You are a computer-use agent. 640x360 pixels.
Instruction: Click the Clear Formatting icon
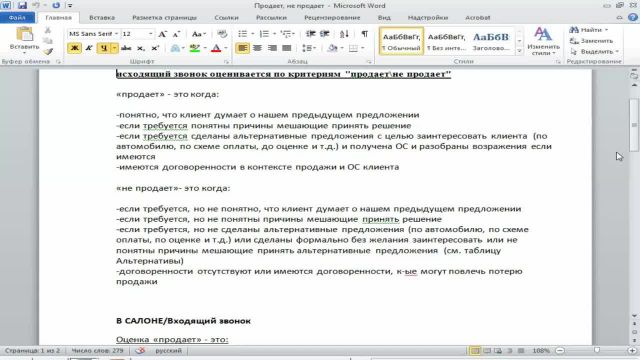click(x=222, y=34)
